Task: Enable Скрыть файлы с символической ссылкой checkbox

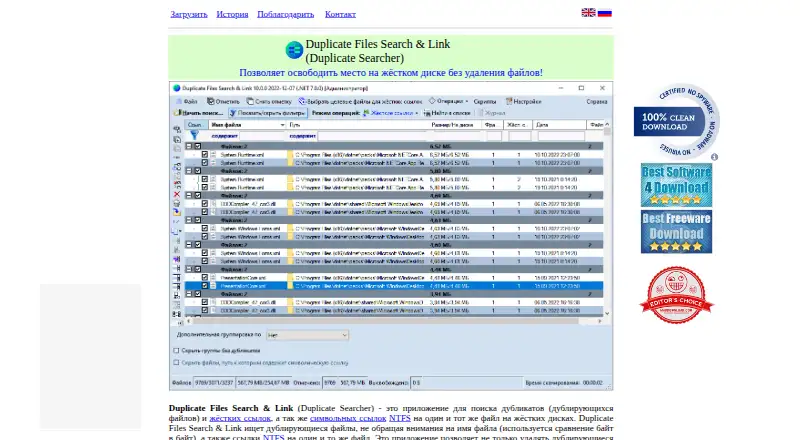Action: coord(176,363)
